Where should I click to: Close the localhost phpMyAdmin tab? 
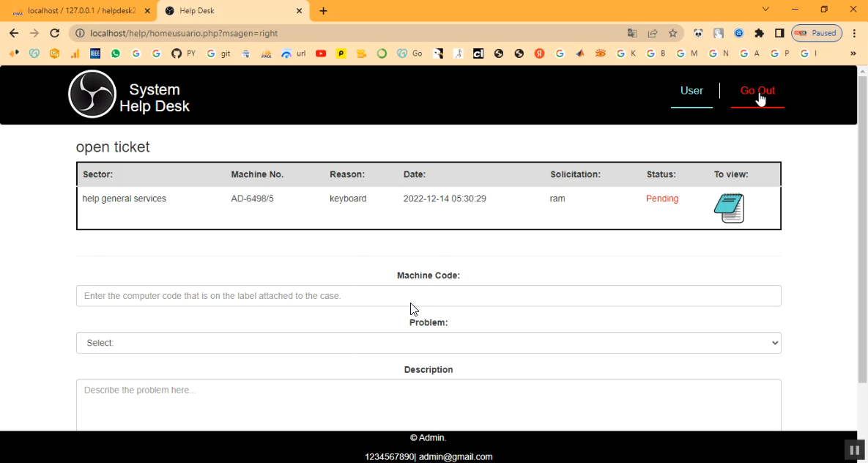click(147, 10)
